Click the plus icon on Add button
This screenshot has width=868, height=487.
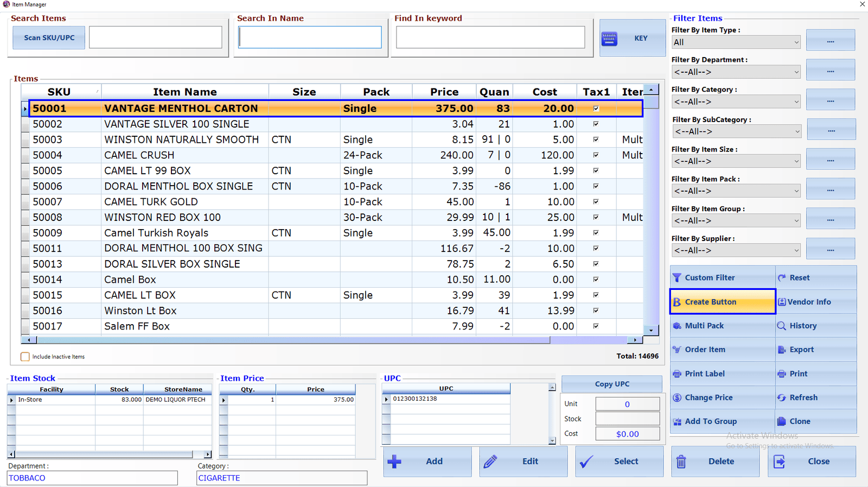(x=394, y=461)
